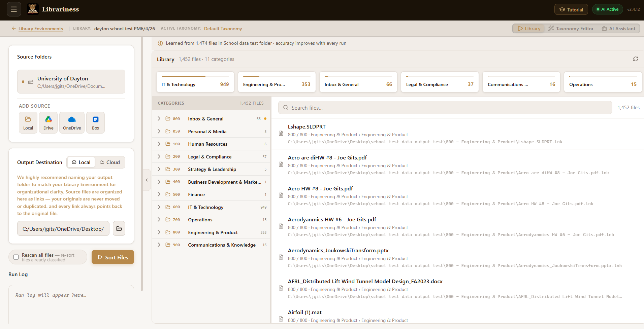Click the search magnifier icon

point(286,108)
